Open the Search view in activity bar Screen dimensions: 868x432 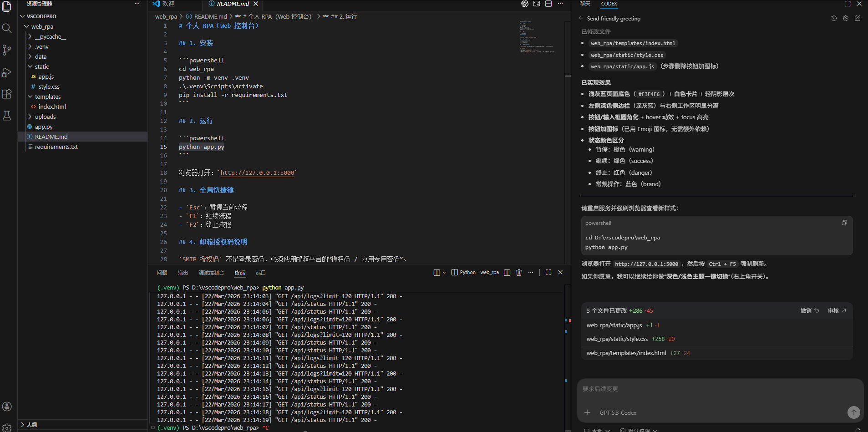pyautogui.click(x=7, y=28)
